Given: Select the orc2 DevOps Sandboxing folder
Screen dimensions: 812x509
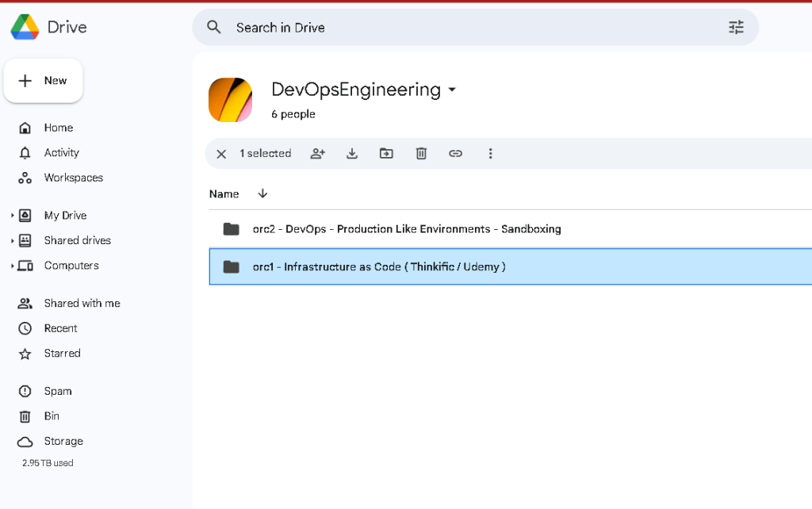Looking at the screenshot, I should (510, 229).
